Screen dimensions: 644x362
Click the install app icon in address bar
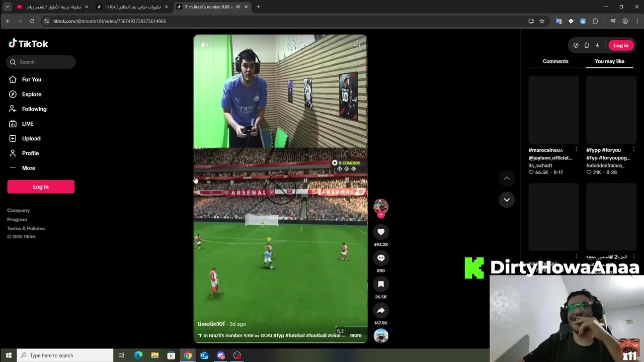pyautogui.click(x=531, y=21)
